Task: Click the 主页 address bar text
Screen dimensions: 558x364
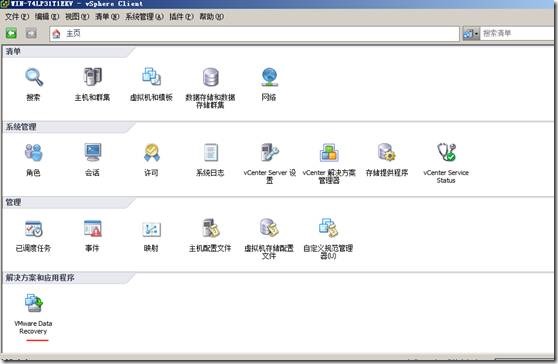Action: tap(73, 34)
